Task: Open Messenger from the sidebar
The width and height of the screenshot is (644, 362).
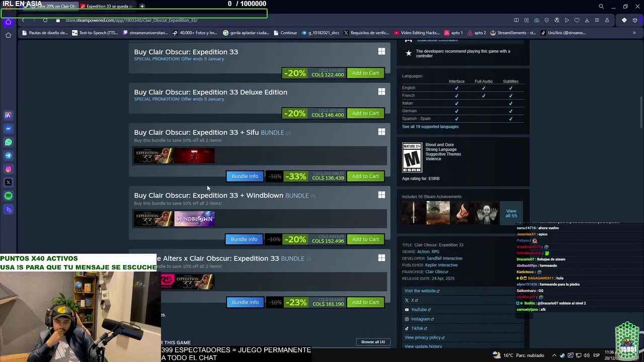Action: point(8,129)
